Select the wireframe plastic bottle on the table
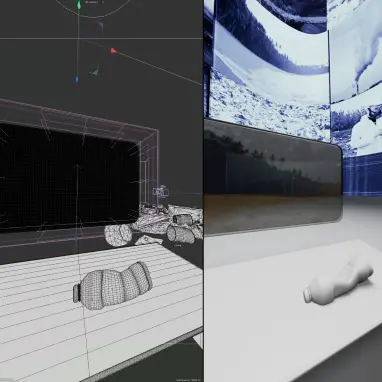Screen dimensions: 382x382 [112, 286]
